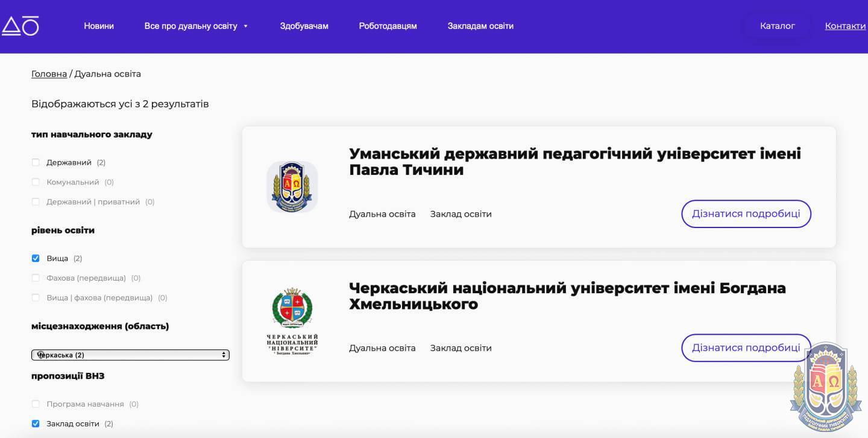The width and height of the screenshot is (868, 438).
Task: Click the Uman Pedagogical University emblem
Action: 292,186
